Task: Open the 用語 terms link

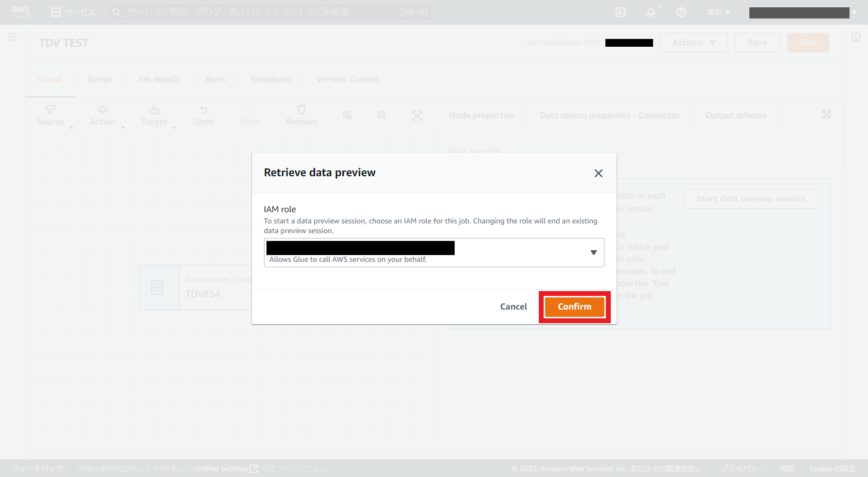Action: pos(787,468)
